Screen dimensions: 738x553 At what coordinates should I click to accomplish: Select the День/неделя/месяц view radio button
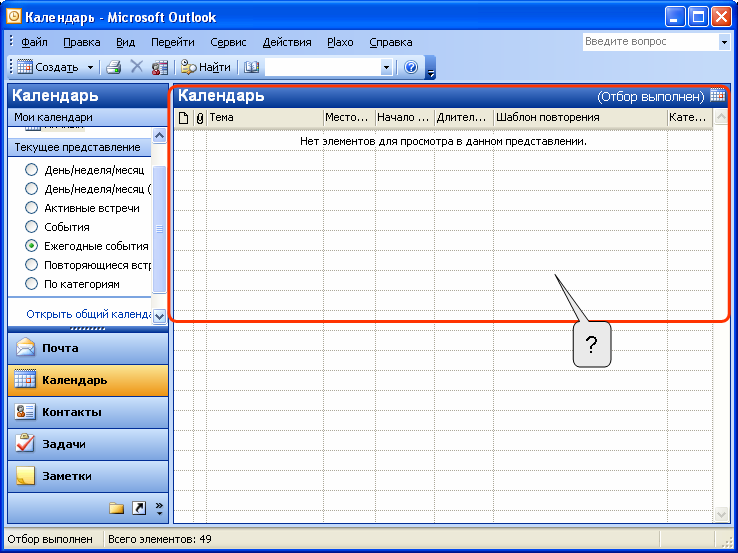[x=32, y=169]
